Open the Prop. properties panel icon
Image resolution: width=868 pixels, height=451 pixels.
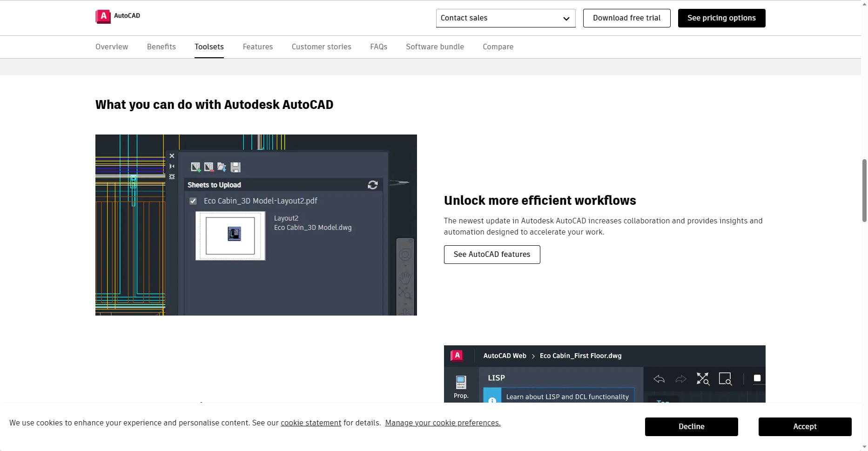click(461, 386)
